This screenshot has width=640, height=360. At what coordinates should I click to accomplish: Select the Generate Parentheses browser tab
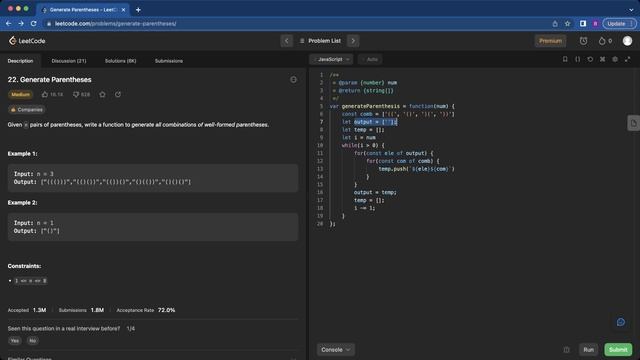tap(83, 9)
